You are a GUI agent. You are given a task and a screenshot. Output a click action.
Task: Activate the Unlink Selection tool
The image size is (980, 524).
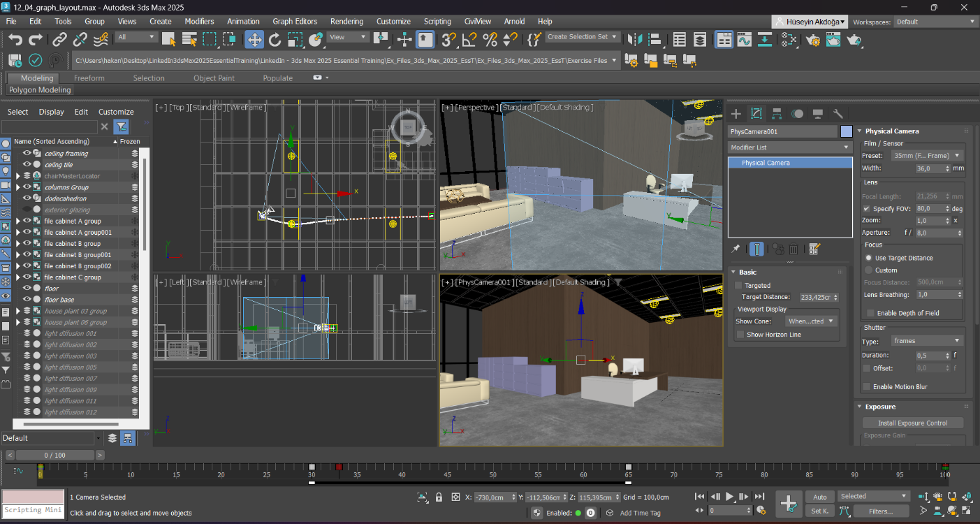[80, 39]
